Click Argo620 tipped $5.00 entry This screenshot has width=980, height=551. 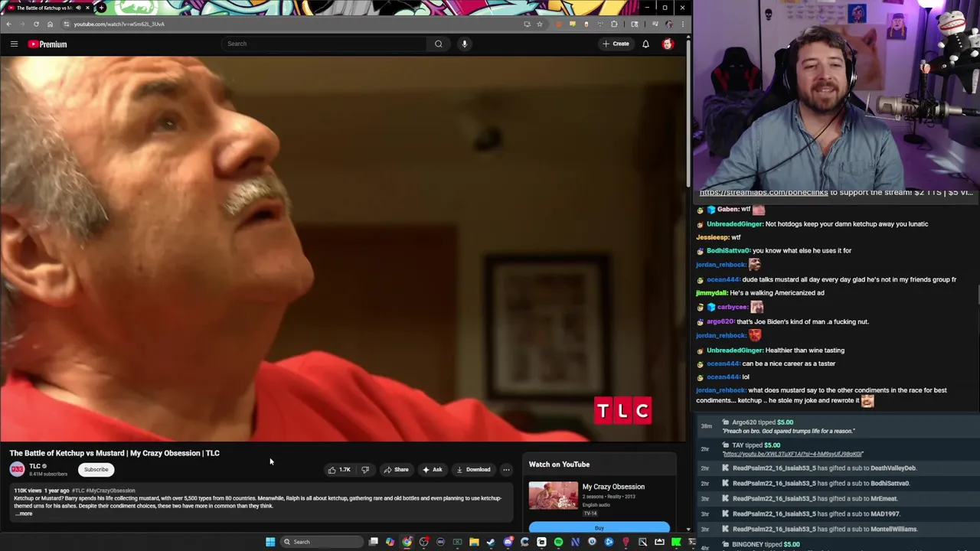tap(839, 426)
